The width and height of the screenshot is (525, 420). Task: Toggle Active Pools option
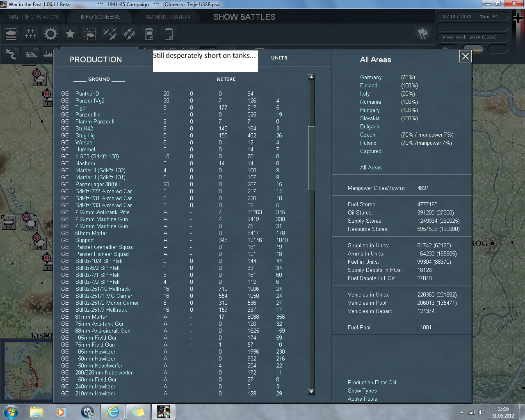(363, 399)
